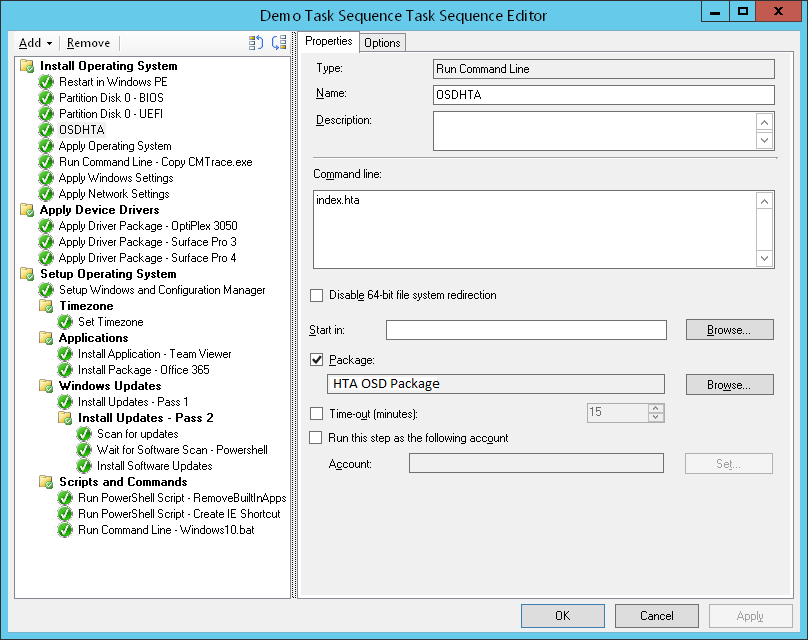The height and width of the screenshot is (640, 808).
Task: Click the Windows Updates group folder icon
Action: [x=46, y=386]
